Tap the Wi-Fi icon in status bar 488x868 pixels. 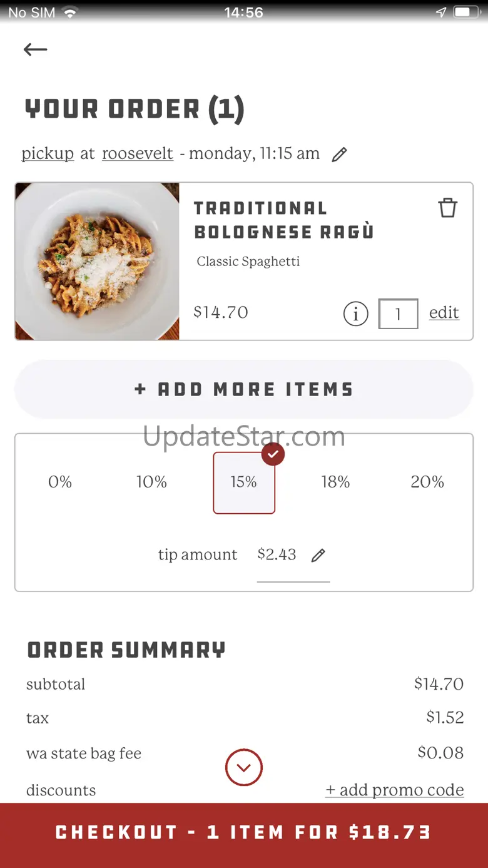(70, 13)
